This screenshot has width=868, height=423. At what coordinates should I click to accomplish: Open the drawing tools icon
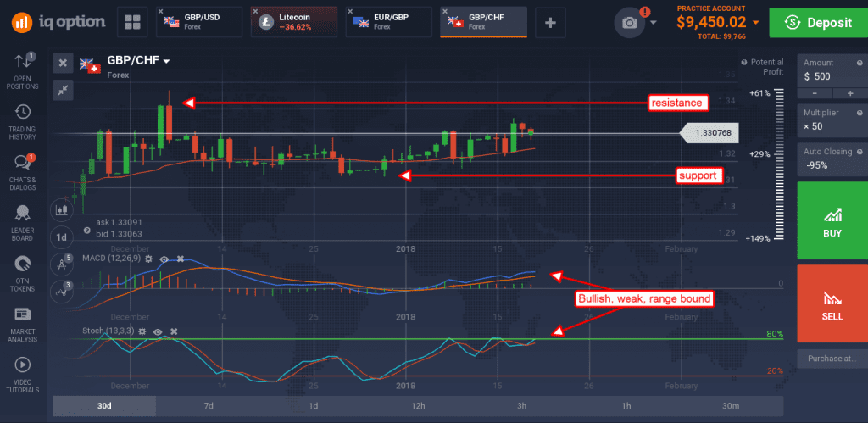click(61, 264)
